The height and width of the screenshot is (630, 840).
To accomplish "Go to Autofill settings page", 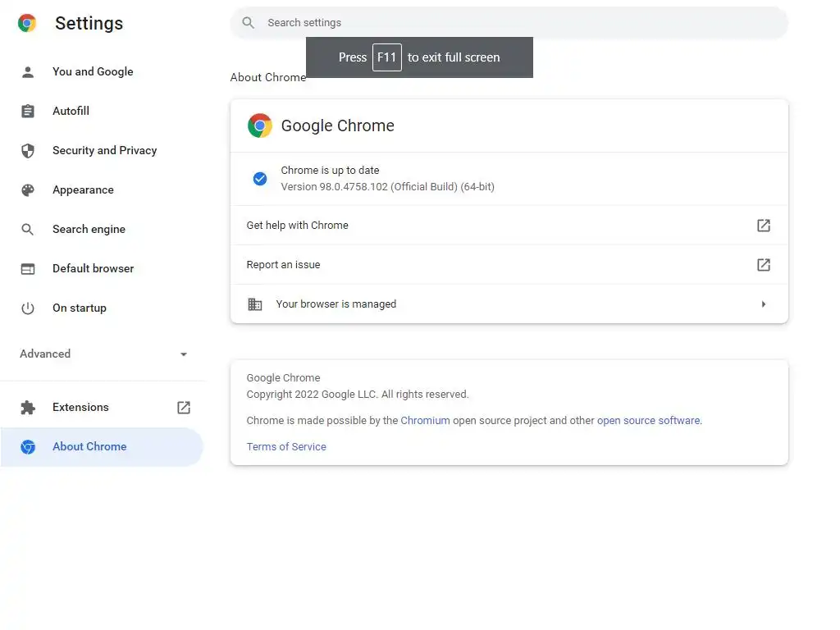I will [x=71, y=111].
